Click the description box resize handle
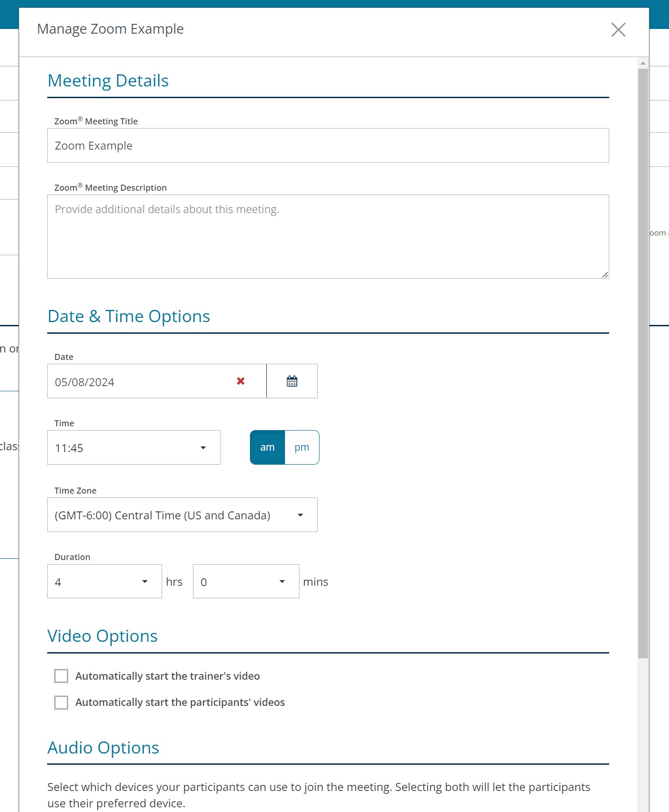Screen dimensions: 669x812 pos(605,275)
